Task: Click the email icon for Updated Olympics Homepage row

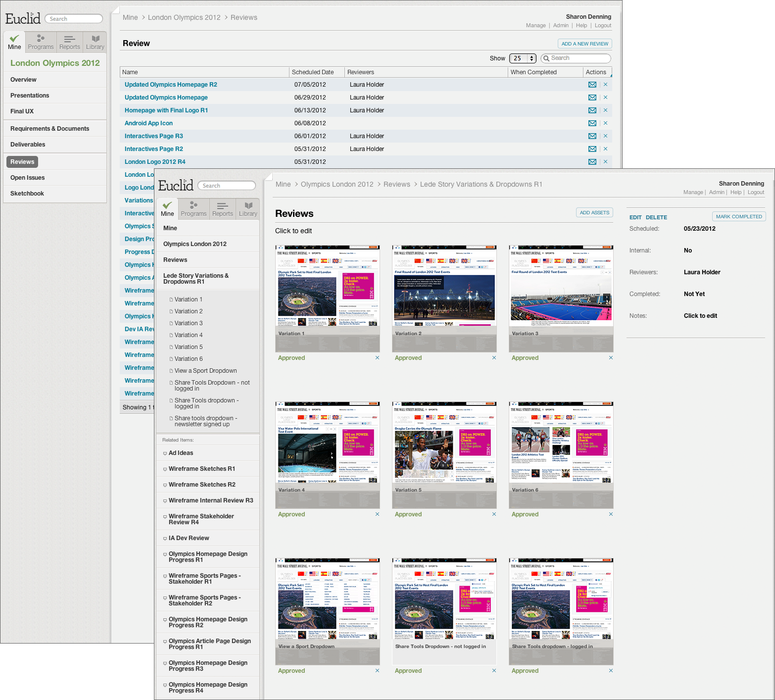Action: (592, 98)
